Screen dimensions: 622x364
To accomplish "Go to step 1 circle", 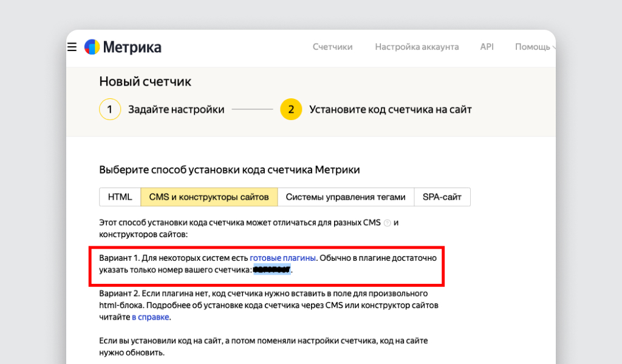I will pyautogui.click(x=110, y=109).
